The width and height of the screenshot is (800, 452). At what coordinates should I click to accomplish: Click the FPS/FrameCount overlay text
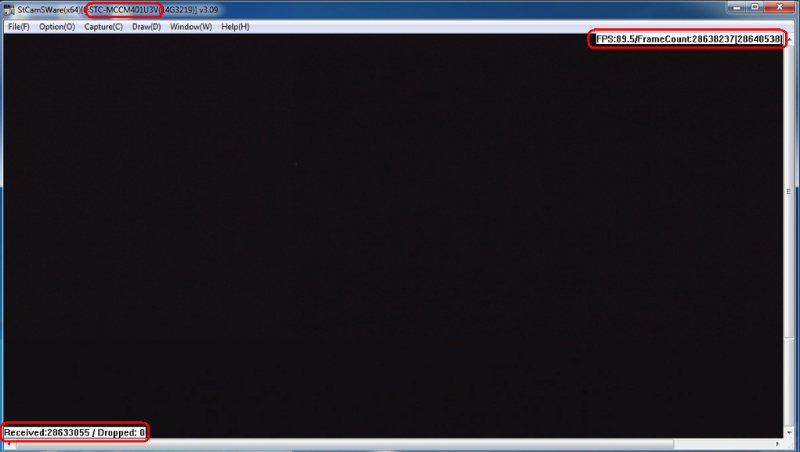point(686,39)
